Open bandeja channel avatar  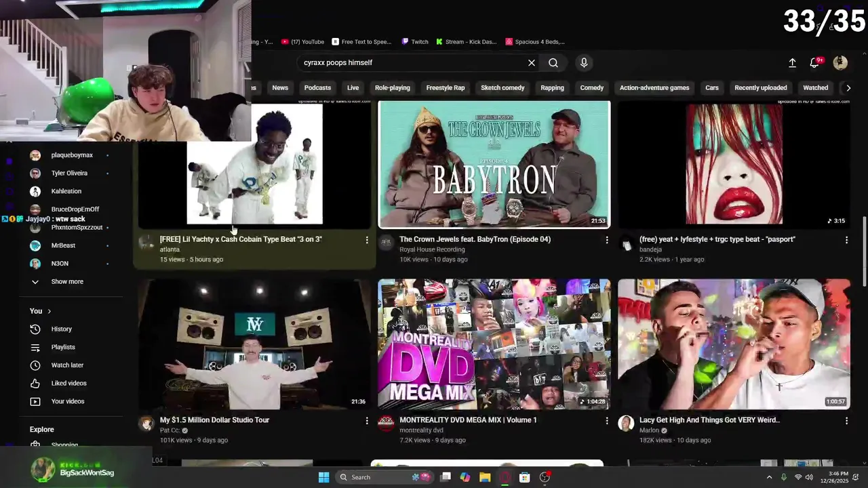click(x=626, y=243)
